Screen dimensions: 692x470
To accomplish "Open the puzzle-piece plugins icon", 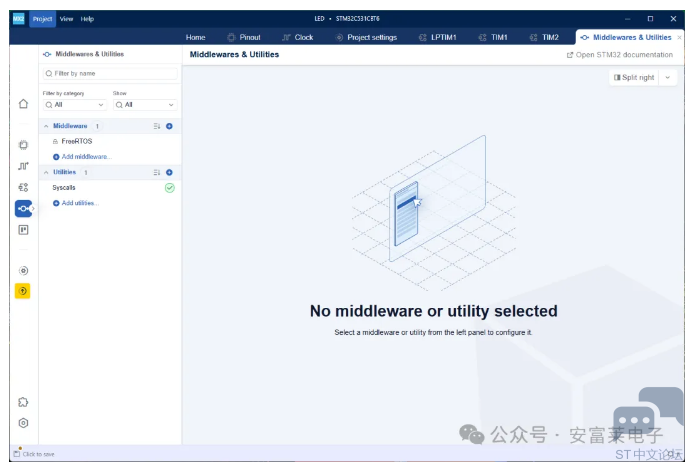I will click(x=23, y=402).
